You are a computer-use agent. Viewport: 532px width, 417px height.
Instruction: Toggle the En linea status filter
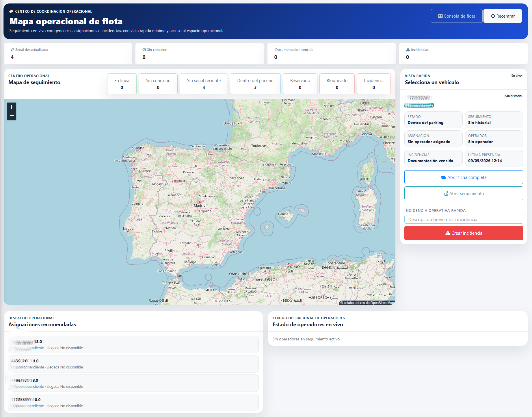[x=122, y=84]
